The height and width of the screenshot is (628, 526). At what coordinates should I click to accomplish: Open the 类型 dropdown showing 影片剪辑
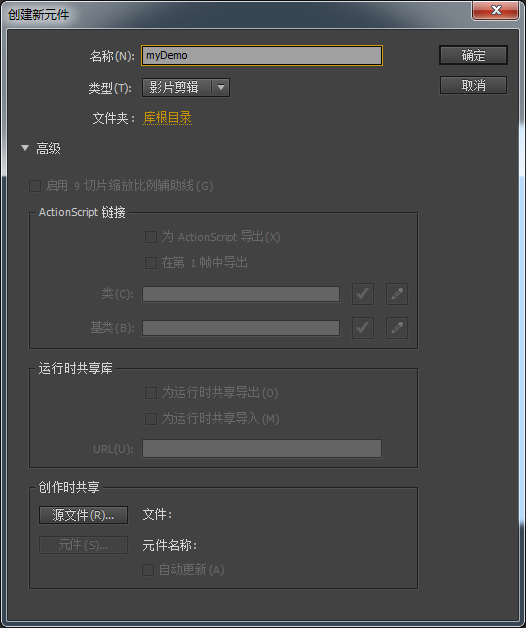point(186,87)
